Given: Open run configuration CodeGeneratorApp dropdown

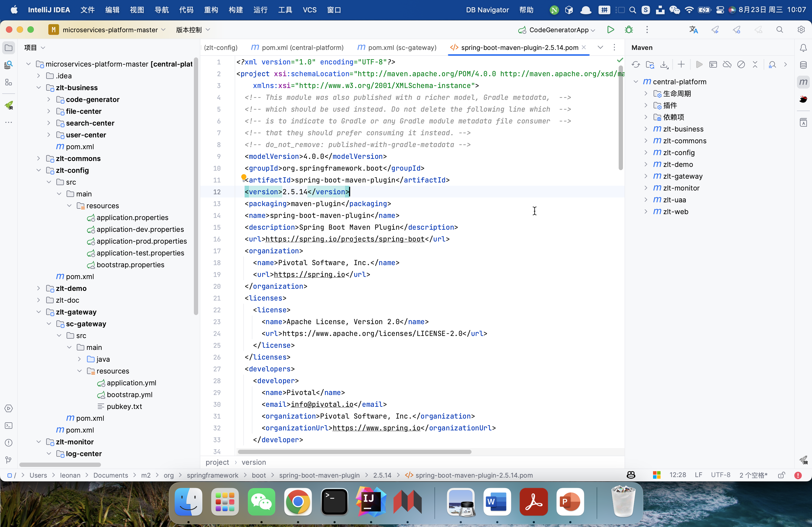Looking at the screenshot, I should 556,30.
